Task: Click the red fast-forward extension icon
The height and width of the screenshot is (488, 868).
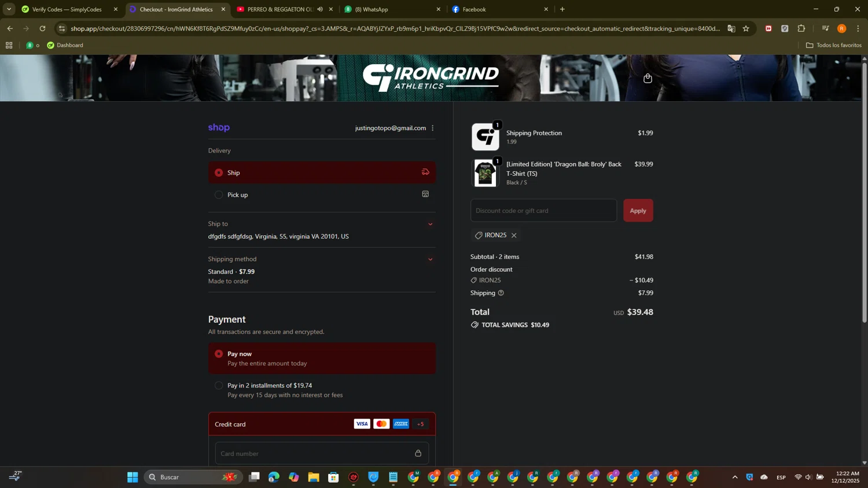Action: pos(768,28)
